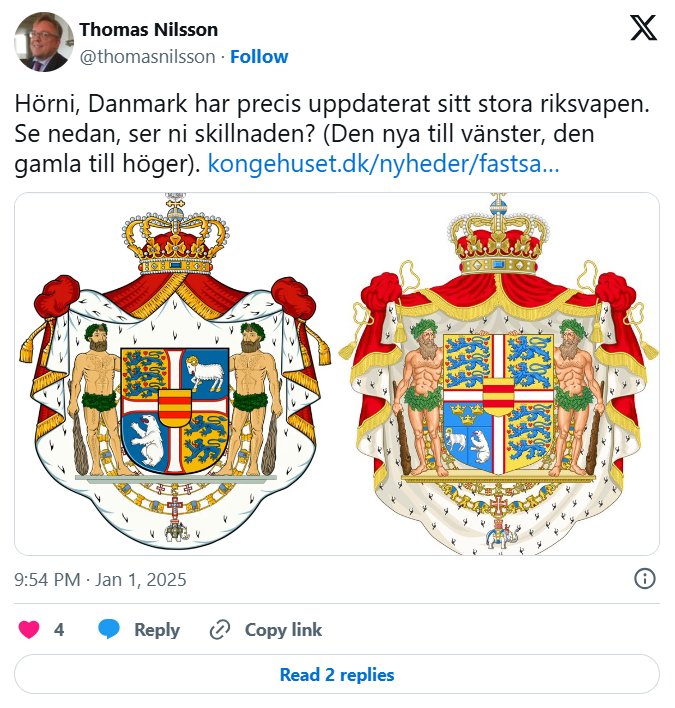Image resolution: width=675 pixels, height=708 pixels.
Task: Click the Copy link text label
Action: click(283, 630)
